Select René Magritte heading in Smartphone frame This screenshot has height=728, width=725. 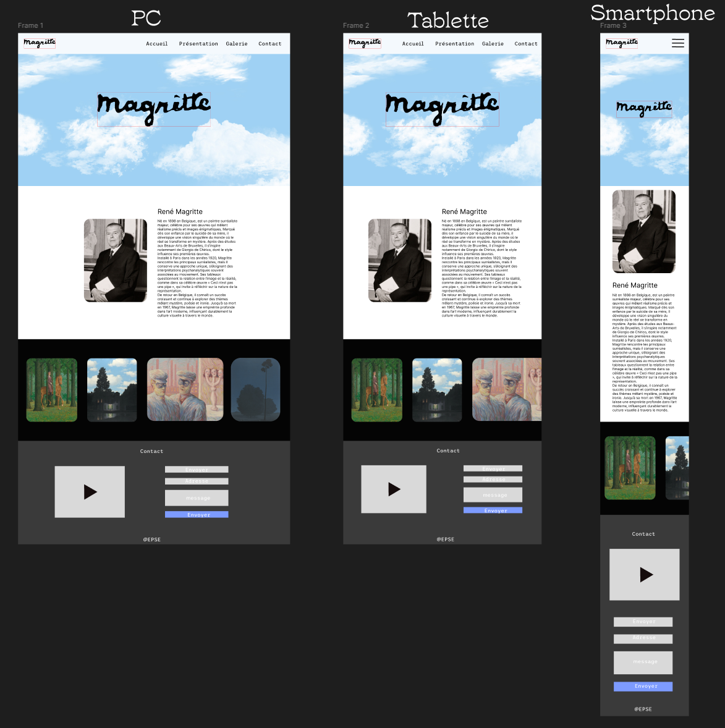click(x=635, y=285)
